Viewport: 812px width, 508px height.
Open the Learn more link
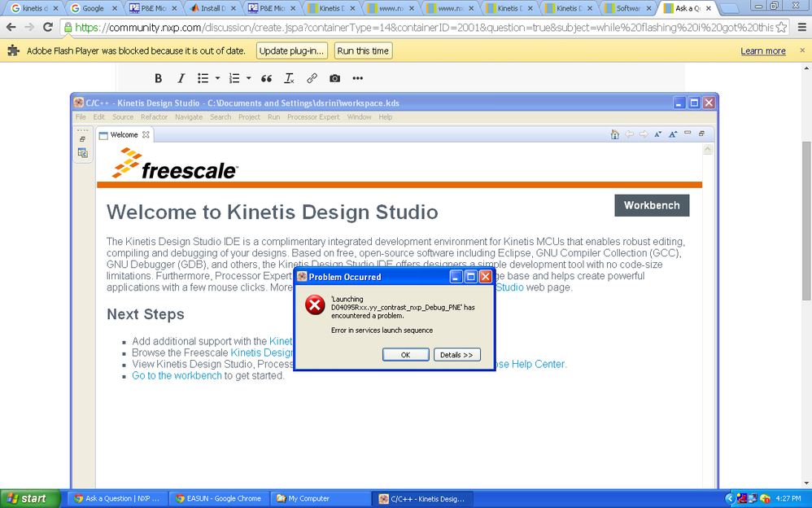coord(763,50)
